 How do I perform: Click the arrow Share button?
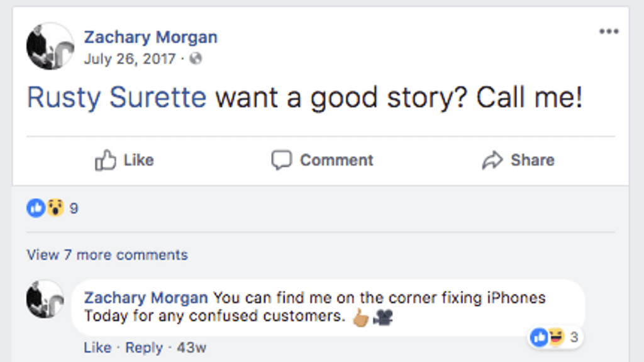point(518,161)
